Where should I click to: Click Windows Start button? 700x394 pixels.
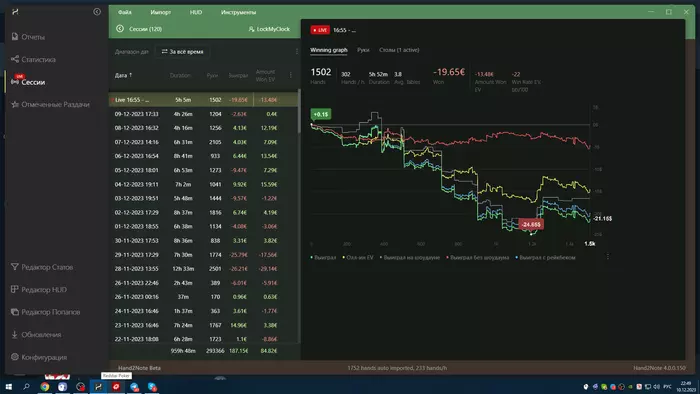click(8, 387)
